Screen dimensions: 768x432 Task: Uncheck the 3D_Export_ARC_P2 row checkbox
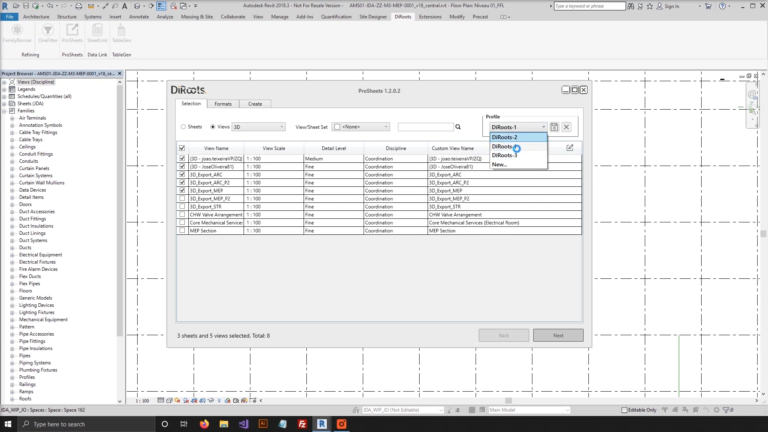pos(182,182)
